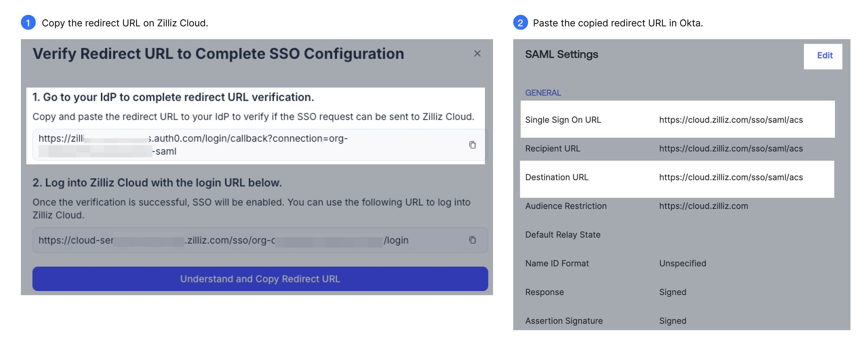Click the Unspecified Name ID value
This screenshot has height=345, width=868.
(x=683, y=263)
